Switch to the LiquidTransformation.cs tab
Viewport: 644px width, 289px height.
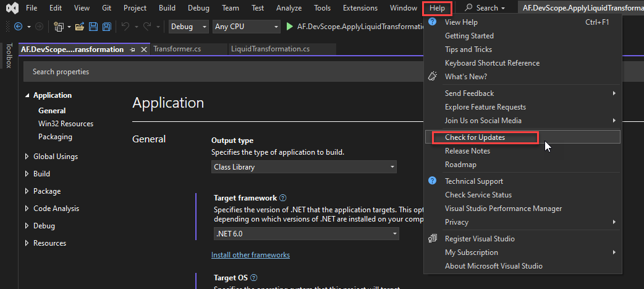(282, 49)
